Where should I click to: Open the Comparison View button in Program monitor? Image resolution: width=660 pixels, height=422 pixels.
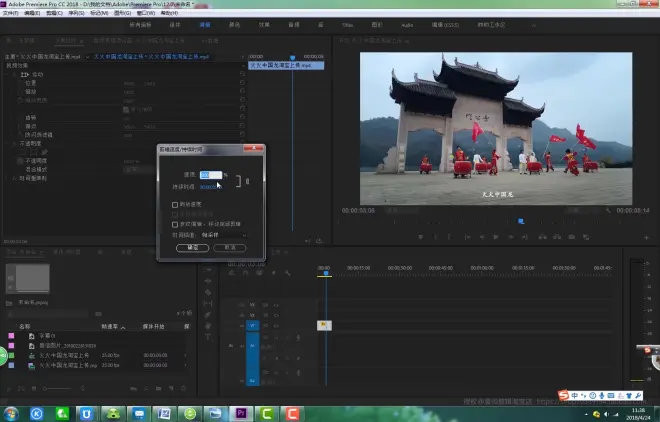[x=586, y=237]
